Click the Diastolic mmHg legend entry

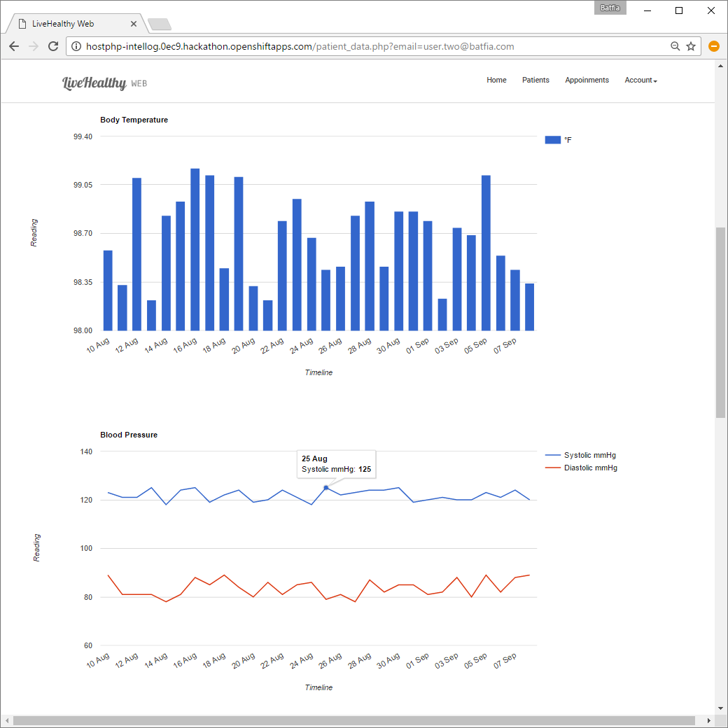tap(581, 468)
